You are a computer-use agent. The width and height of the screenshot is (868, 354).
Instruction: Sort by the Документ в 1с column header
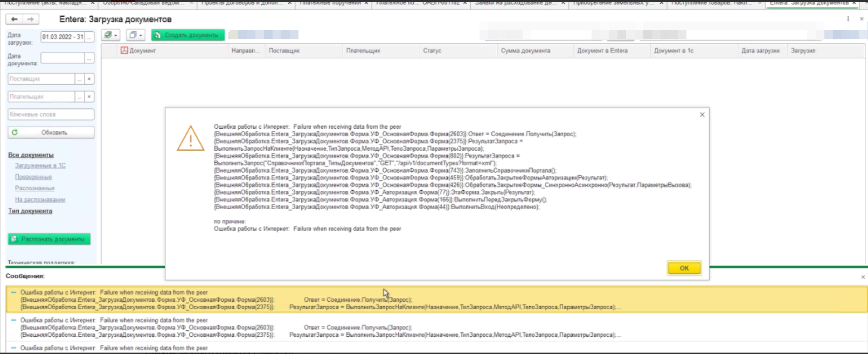point(694,51)
